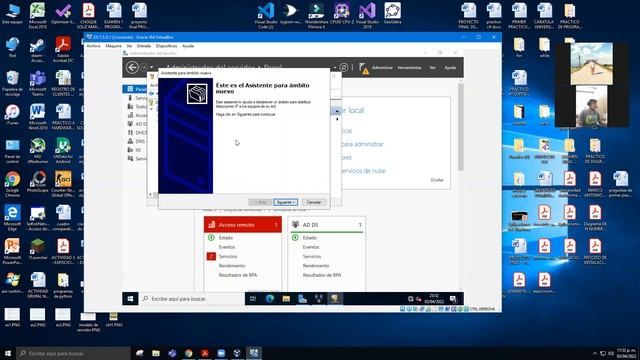This screenshot has width=640, height=360.
Task: Go back with Server Manager back arrow
Action: 132,67
